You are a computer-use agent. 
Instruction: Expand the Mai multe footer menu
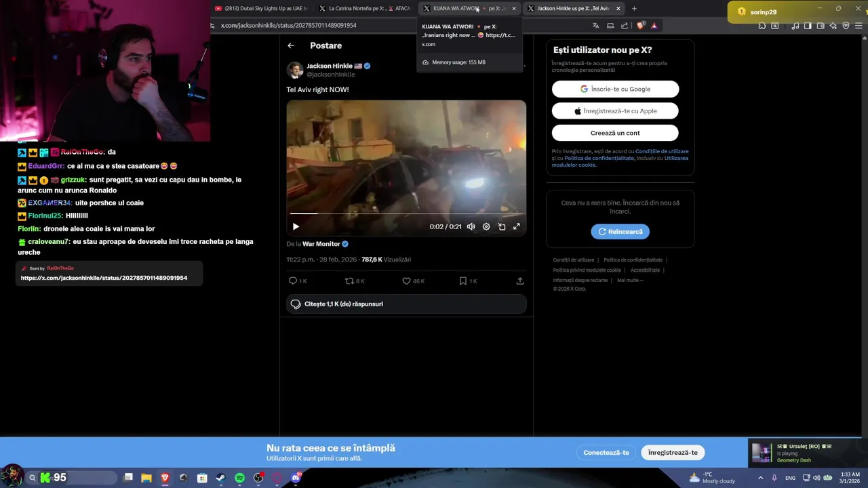(x=630, y=280)
